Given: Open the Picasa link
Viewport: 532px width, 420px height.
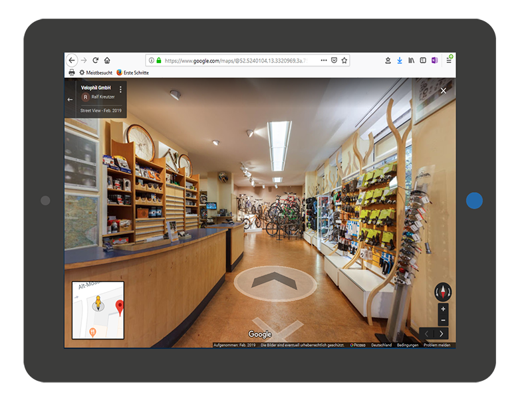Looking at the screenshot, I should click(358, 345).
